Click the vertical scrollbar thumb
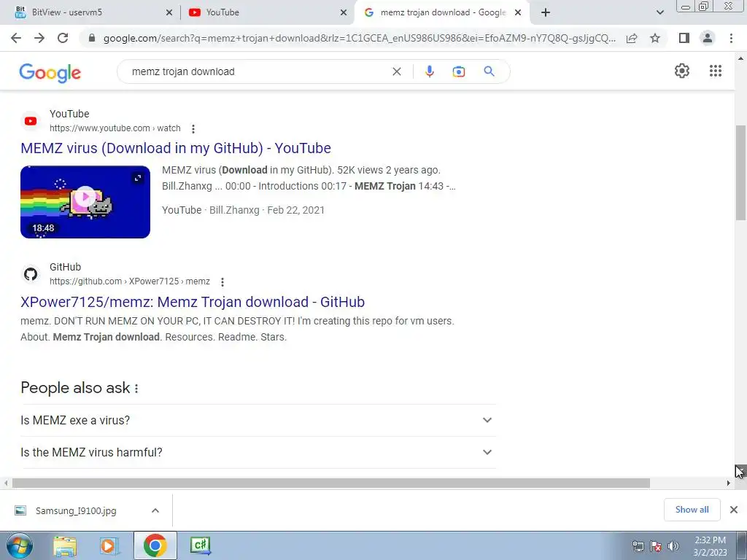Image resolution: width=747 pixels, height=560 pixels. (740, 172)
